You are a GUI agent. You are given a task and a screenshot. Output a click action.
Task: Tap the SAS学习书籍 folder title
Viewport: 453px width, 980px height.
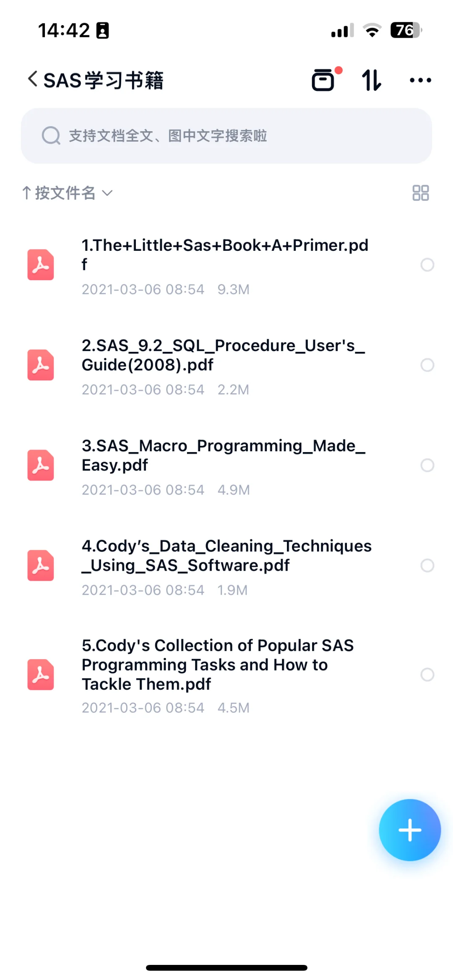[103, 80]
